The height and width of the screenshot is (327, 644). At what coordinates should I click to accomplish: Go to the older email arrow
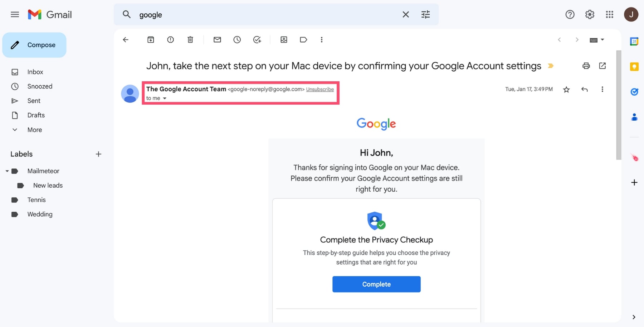click(577, 40)
